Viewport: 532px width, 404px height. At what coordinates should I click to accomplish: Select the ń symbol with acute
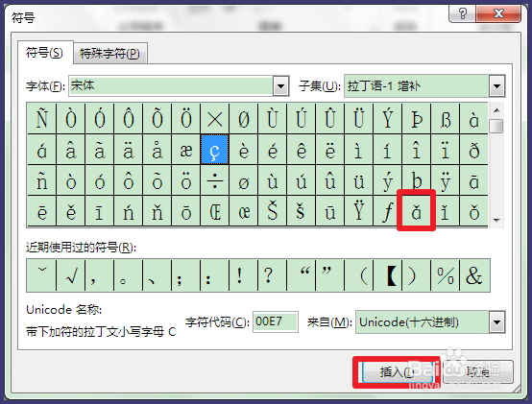129,211
